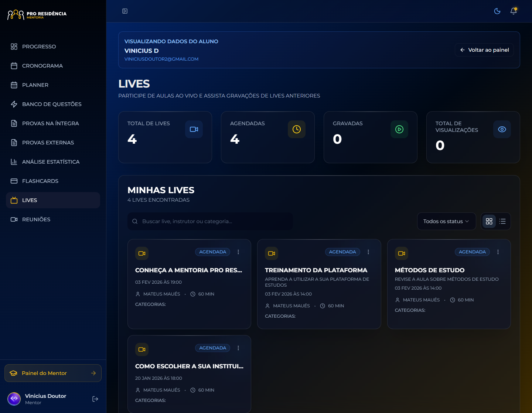Image resolution: width=532 pixels, height=413 pixels.
Task: Click the Vinicius Doutor avatar
Action: pos(14,399)
